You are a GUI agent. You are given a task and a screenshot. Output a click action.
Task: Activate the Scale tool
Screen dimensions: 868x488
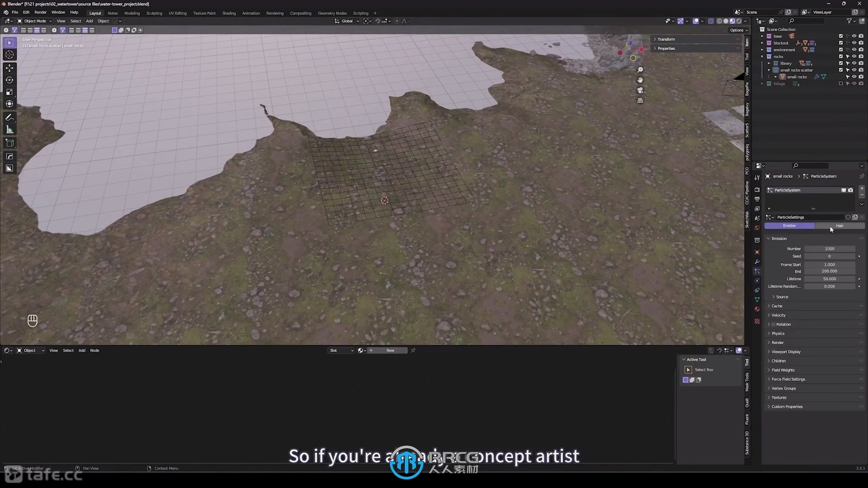click(9, 92)
